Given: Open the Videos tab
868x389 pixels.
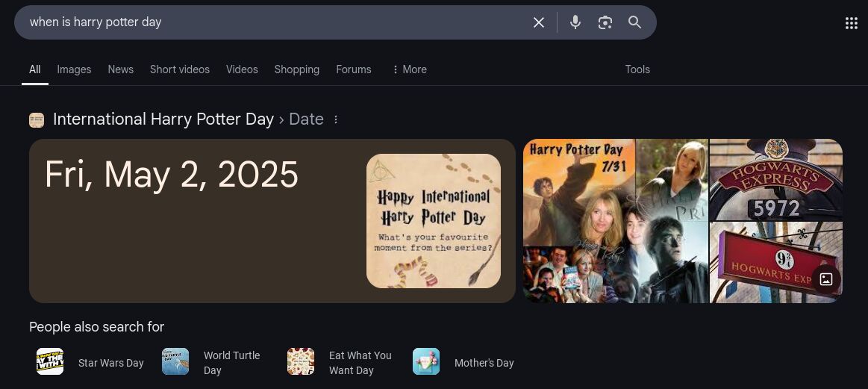Looking at the screenshot, I should [x=242, y=70].
